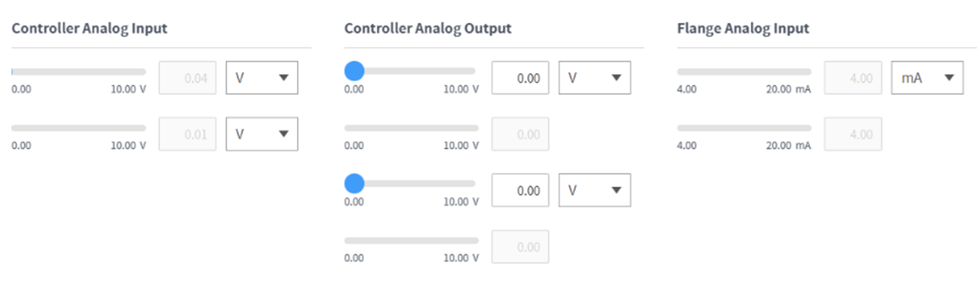Click third-row Controller Analog Output blue slider handle

[x=354, y=183]
